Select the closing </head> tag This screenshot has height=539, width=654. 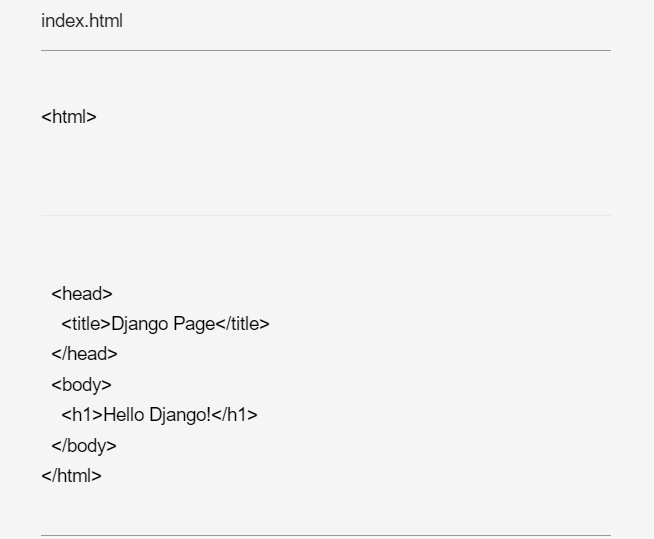pyautogui.click(x=84, y=354)
